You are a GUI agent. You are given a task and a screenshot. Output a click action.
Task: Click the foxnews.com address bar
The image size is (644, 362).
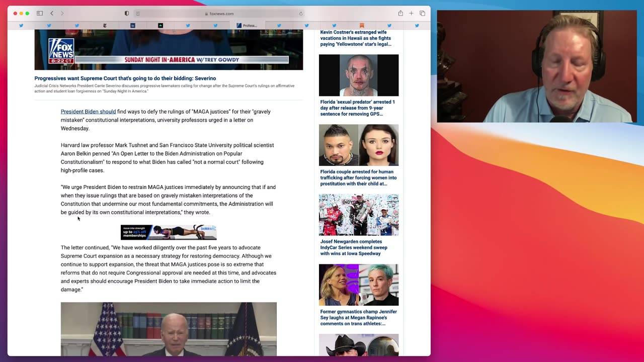tap(219, 14)
